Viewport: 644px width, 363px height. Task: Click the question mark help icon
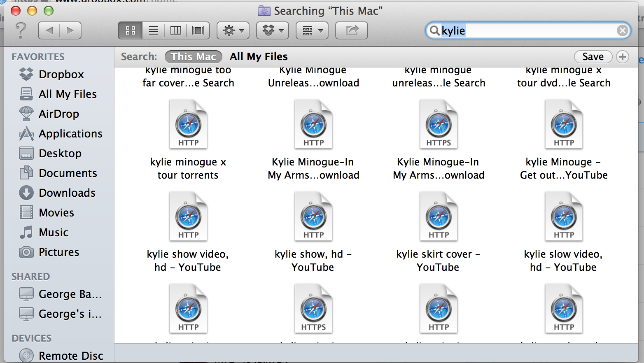(x=20, y=30)
